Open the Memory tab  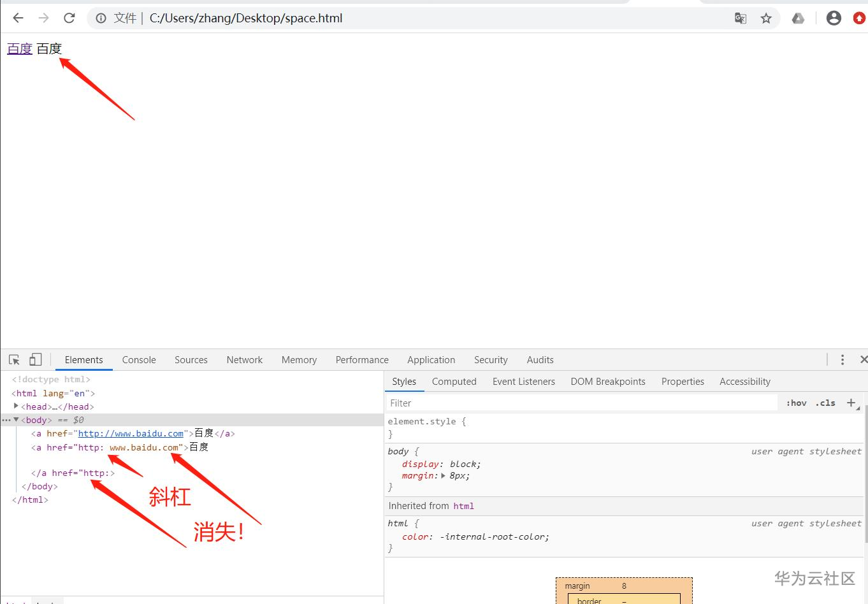pos(299,360)
